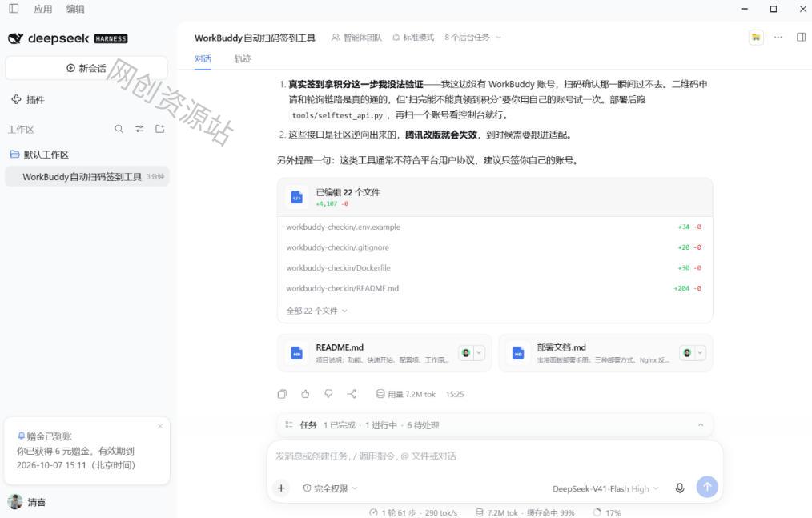Click the 智能体团队 mode label
812x518 pixels.
(357, 38)
